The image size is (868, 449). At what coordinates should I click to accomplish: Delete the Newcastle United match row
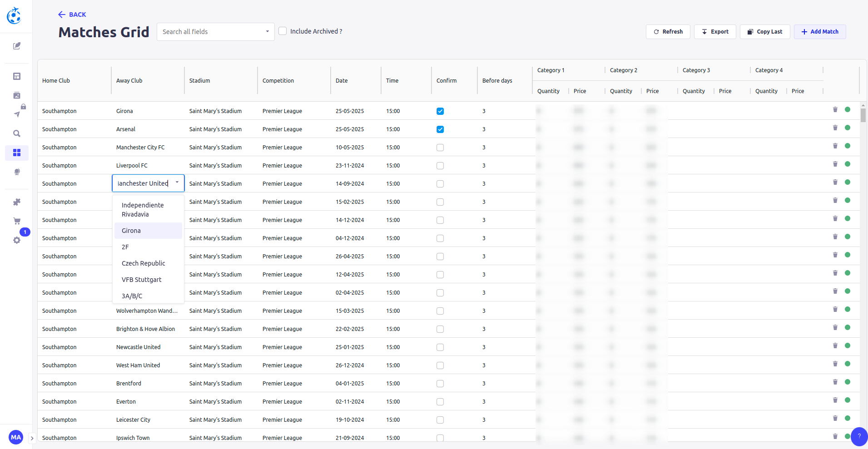tap(835, 345)
